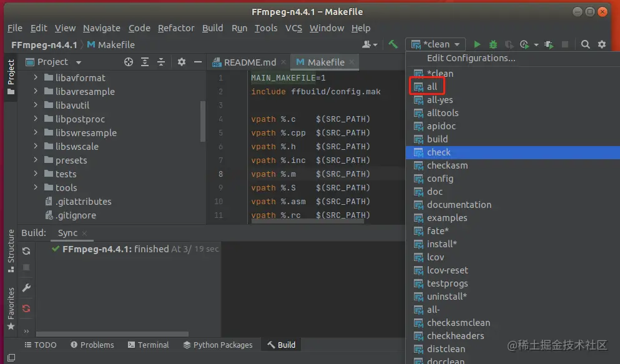
Task: Open the Terminal tool window
Action: [148, 345]
